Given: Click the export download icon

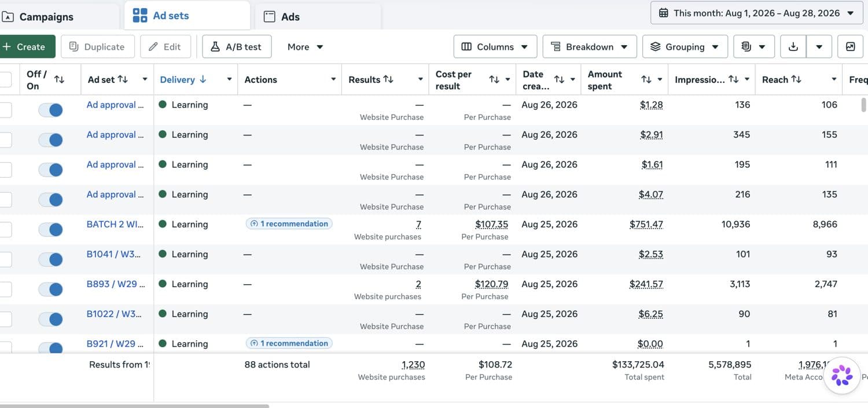Looking at the screenshot, I should point(793,47).
